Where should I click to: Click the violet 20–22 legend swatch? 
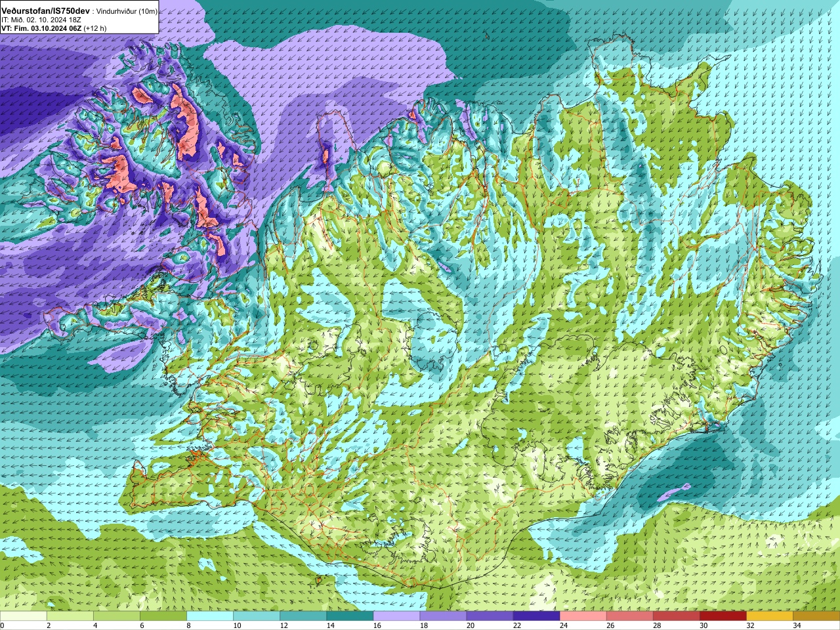coord(490,616)
